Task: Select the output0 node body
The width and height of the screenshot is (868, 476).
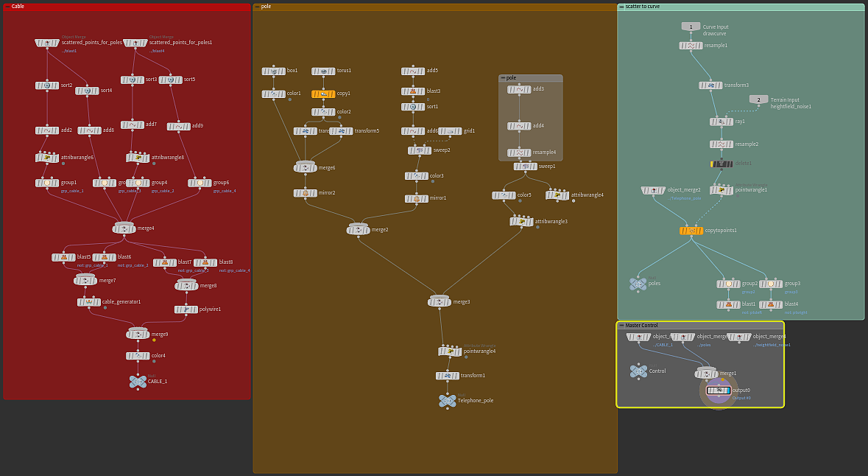Action: coord(719,391)
